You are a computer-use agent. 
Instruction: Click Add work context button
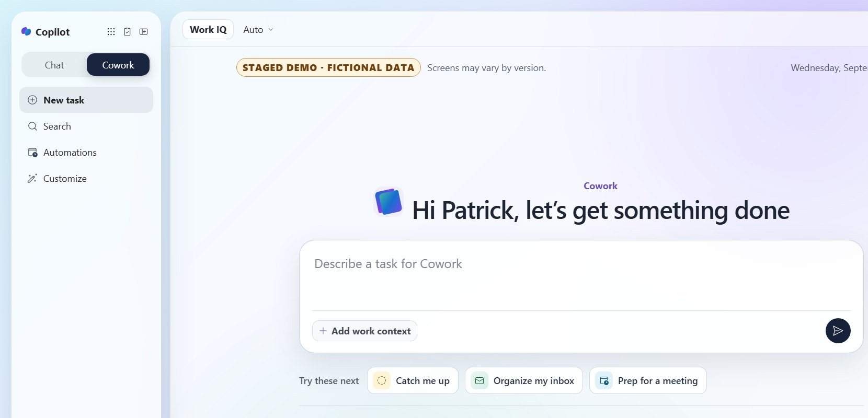pos(364,331)
